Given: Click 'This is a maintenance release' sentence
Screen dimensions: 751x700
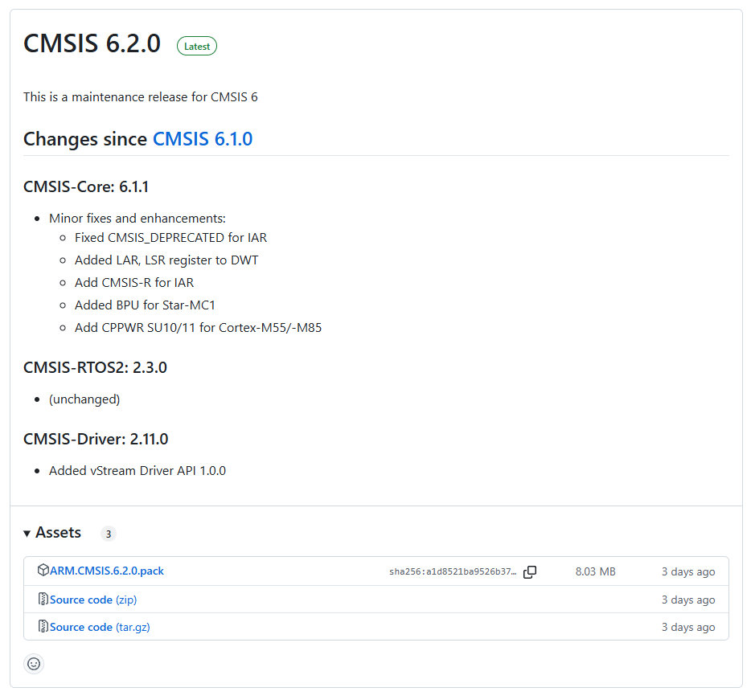Looking at the screenshot, I should click(141, 96).
